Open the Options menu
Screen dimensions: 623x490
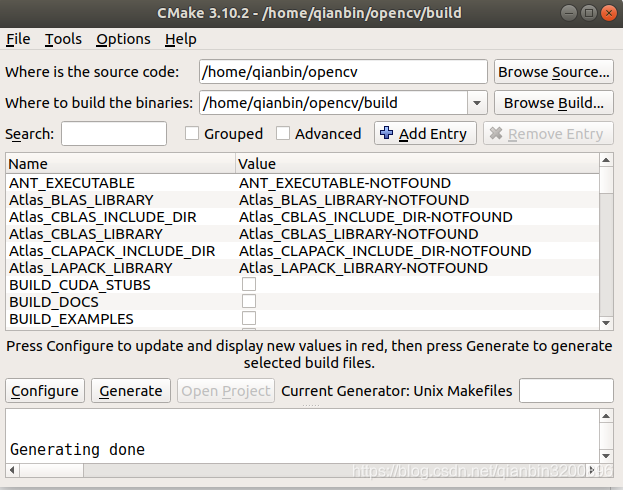[123, 39]
